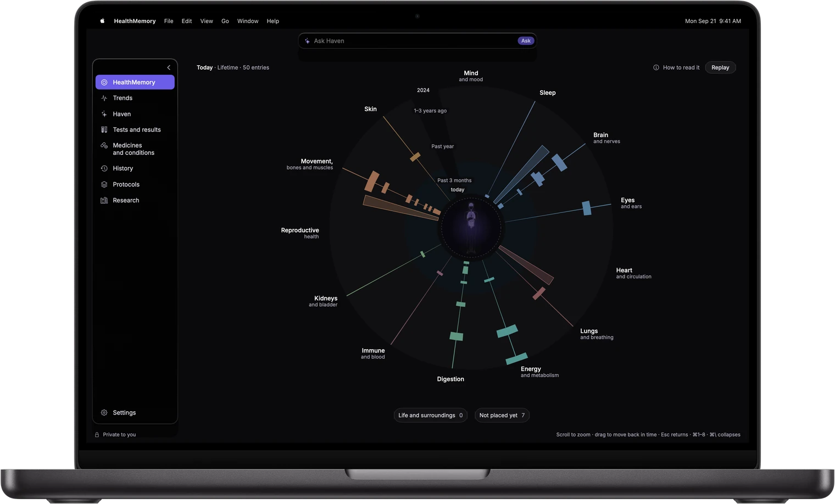835x504 pixels.
Task: Click the info icon beside How to read it
Action: [x=656, y=68]
